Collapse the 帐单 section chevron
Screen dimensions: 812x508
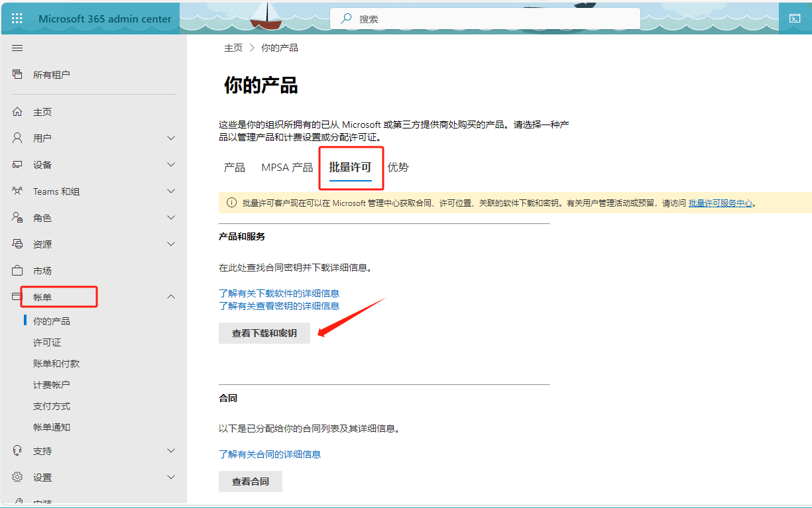(171, 297)
